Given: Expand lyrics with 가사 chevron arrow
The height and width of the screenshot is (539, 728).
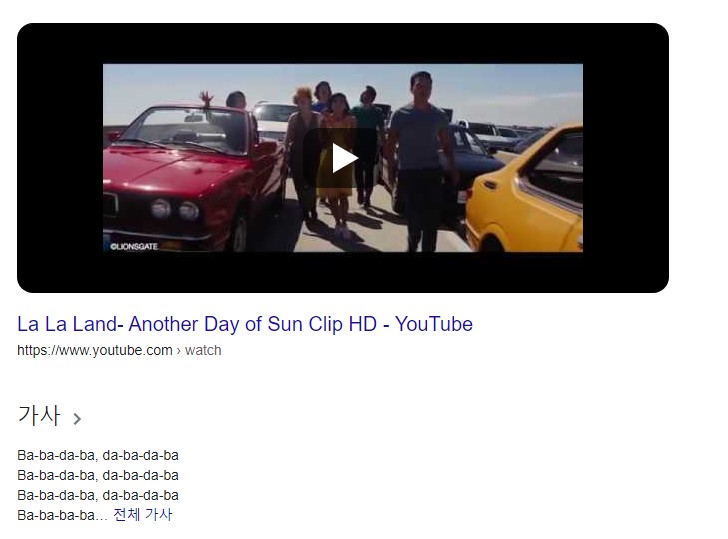Looking at the screenshot, I should pos(77,419).
